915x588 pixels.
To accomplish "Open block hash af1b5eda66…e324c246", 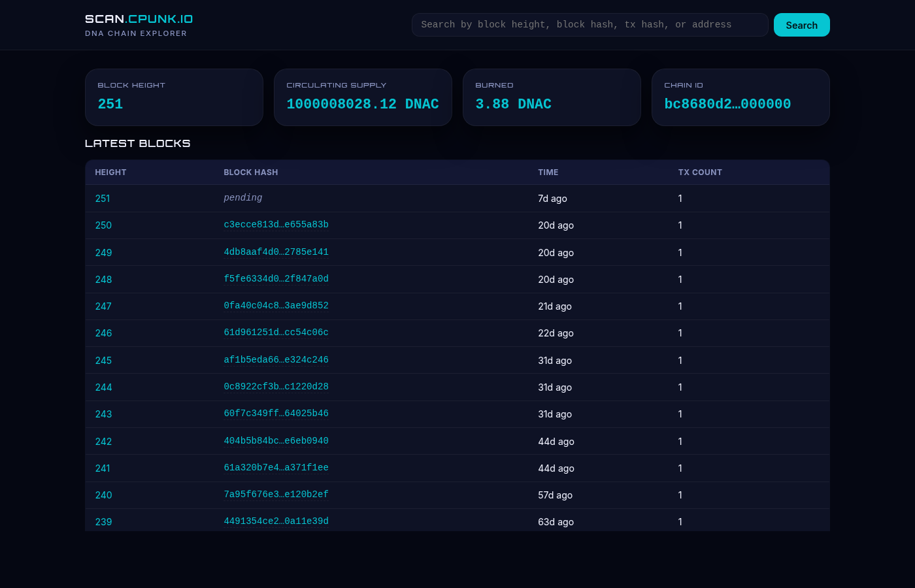I will [x=276, y=360].
